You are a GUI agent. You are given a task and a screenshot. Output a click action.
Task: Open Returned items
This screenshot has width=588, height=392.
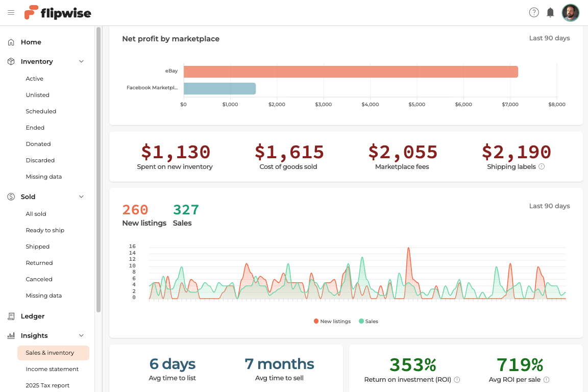click(39, 263)
